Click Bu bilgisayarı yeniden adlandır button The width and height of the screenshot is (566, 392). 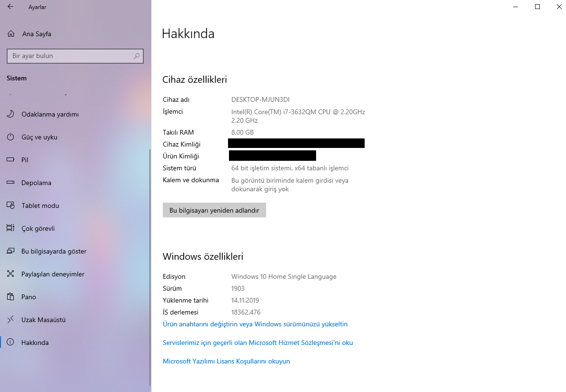[214, 210]
